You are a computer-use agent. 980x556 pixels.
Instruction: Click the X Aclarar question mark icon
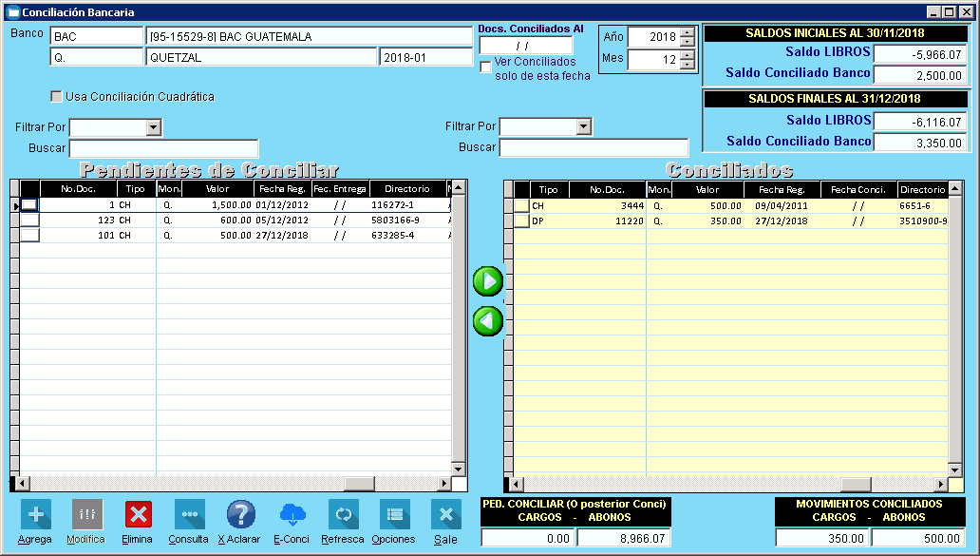click(x=240, y=514)
